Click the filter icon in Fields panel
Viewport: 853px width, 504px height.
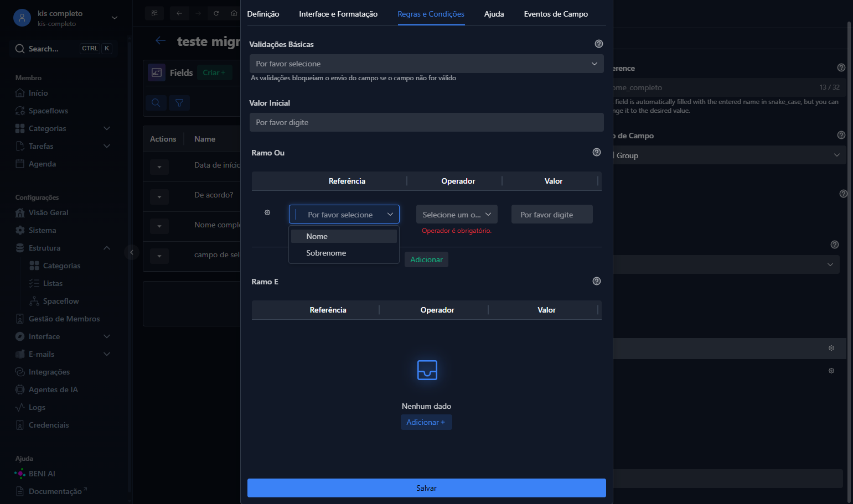179,102
